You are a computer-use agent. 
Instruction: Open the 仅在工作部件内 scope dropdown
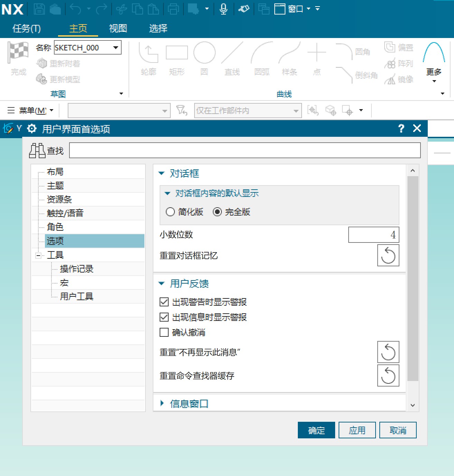coord(296,111)
